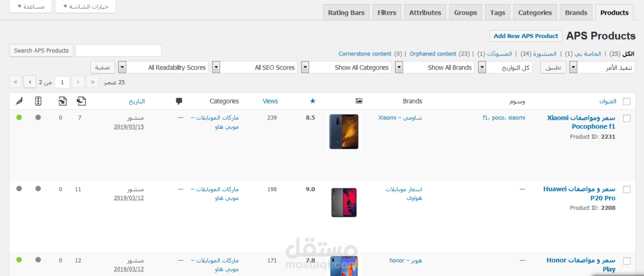The image size is (644, 276).
Task: Click the تصفية filter button
Action: 102,67
